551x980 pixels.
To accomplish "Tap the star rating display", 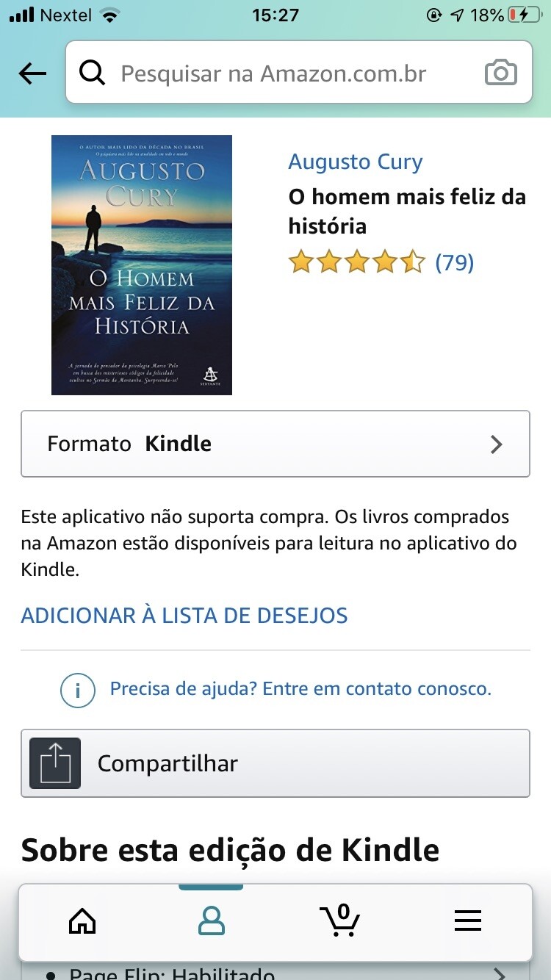I will click(357, 262).
